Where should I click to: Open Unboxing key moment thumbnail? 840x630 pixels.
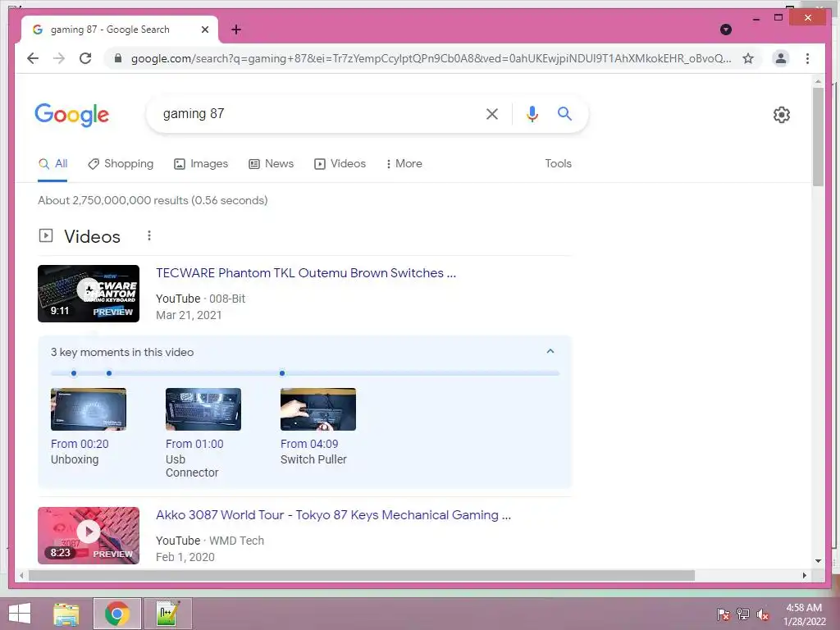(89, 409)
